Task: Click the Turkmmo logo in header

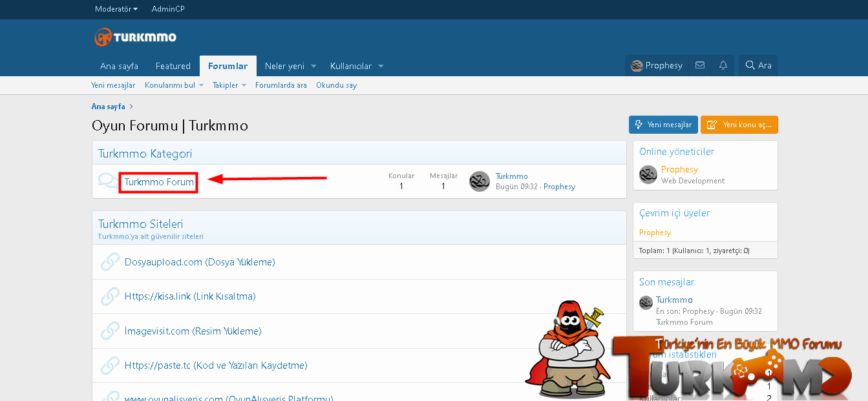Action: click(135, 37)
